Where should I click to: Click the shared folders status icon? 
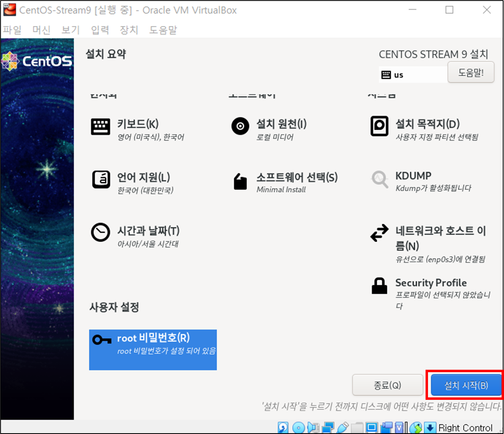point(357,428)
